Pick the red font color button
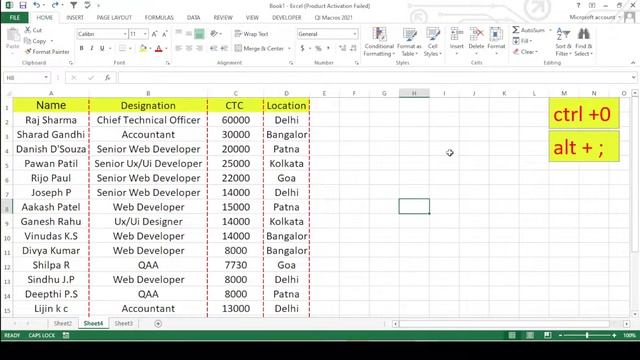The height and width of the screenshot is (360, 640). (x=159, y=49)
